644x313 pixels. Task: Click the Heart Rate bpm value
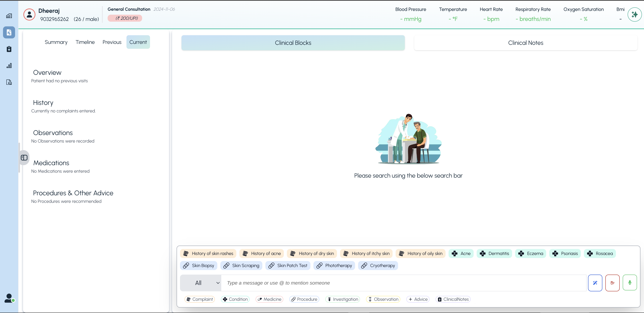(491, 19)
